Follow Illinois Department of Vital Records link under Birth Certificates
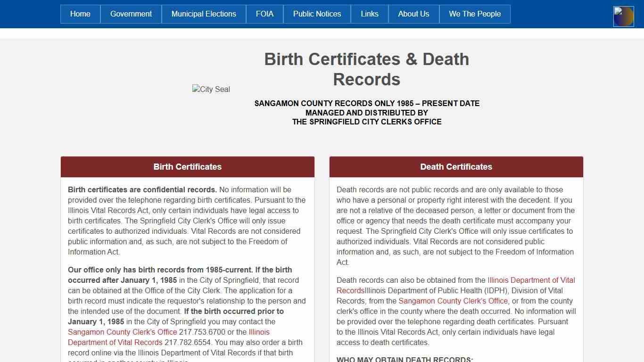Viewport: 644px width, 362px height. pos(115,342)
